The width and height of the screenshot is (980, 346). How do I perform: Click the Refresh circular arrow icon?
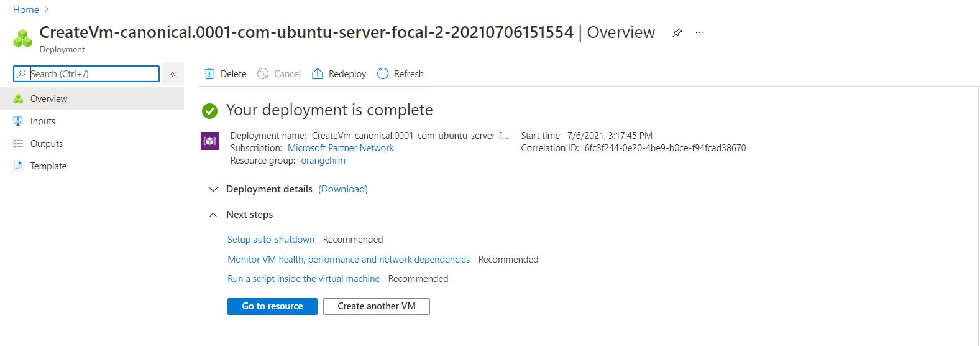pyautogui.click(x=383, y=73)
